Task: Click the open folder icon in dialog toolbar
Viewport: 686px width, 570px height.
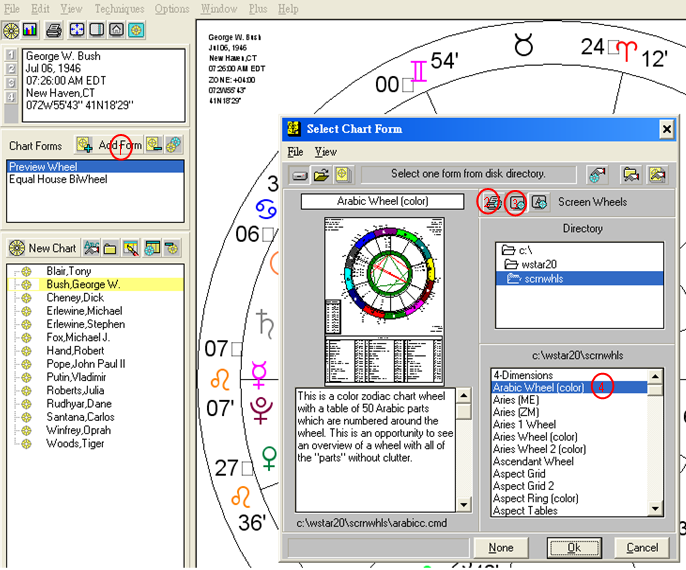Action: coord(320,174)
